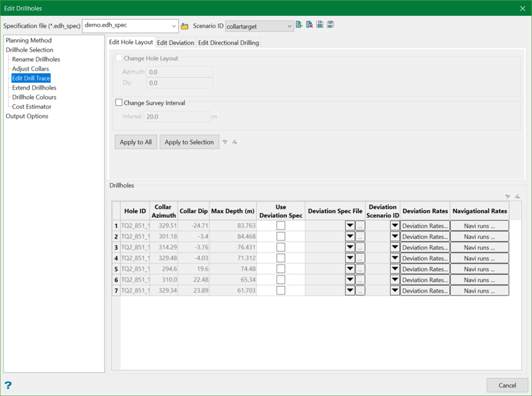This screenshot has height=396, width=532.
Task: Click Navi runs button in row 7
Action: pyautogui.click(x=479, y=291)
